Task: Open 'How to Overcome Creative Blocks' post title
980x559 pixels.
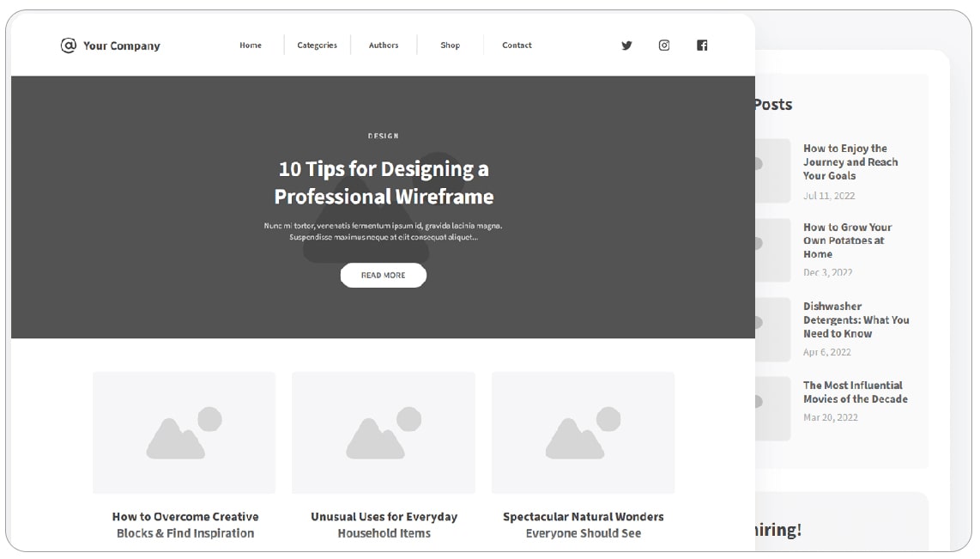Action: tap(185, 525)
